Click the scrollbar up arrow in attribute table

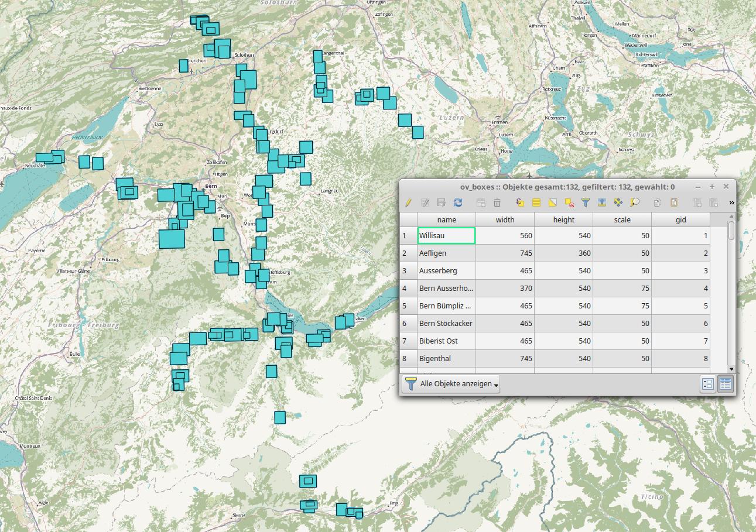point(731,216)
